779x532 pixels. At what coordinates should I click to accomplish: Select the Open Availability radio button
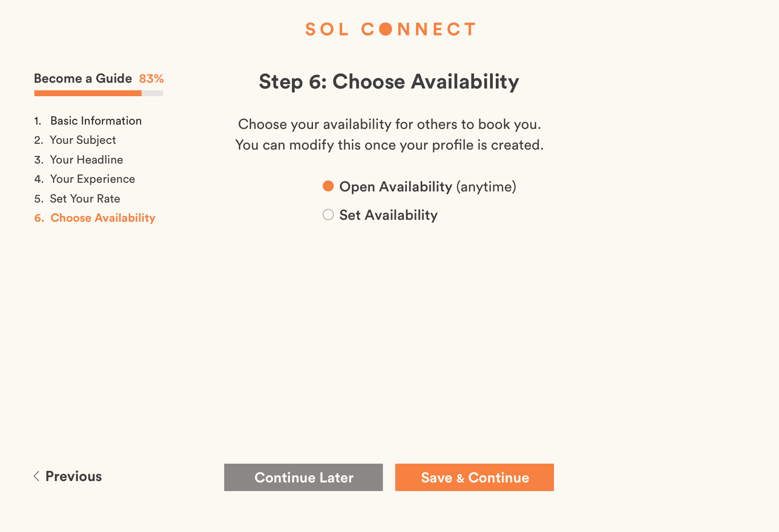coord(328,186)
